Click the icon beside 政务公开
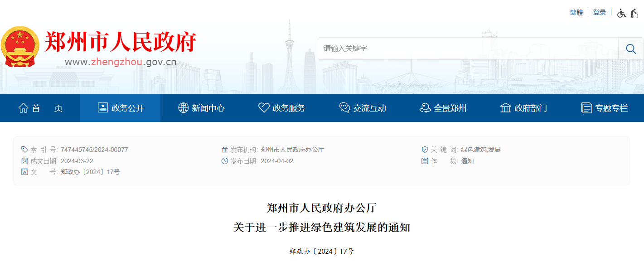The height and width of the screenshot is (272, 644). click(103, 108)
